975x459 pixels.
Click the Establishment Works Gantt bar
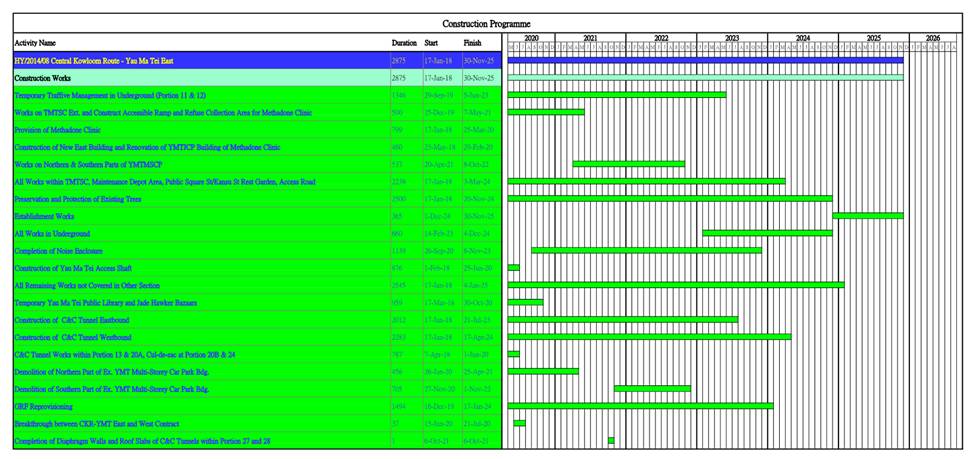pyautogui.click(x=867, y=215)
